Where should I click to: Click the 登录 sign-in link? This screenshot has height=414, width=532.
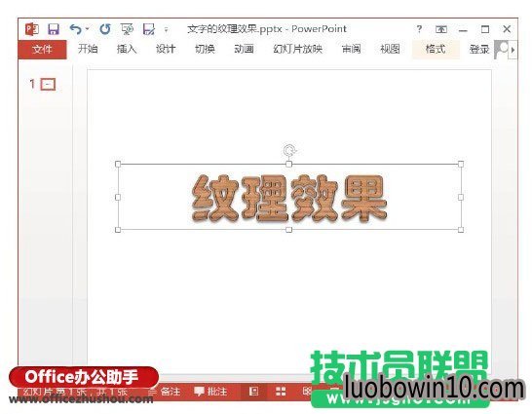click(x=479, y=50)
